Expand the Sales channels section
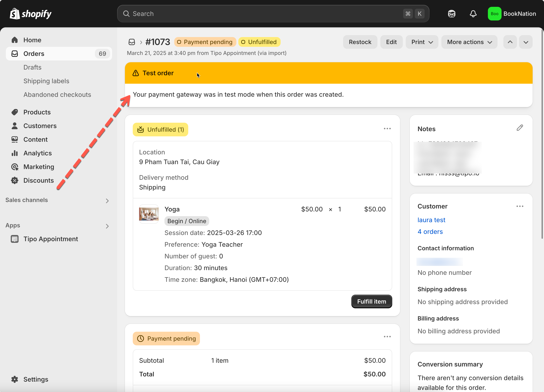 coord(107,201)
